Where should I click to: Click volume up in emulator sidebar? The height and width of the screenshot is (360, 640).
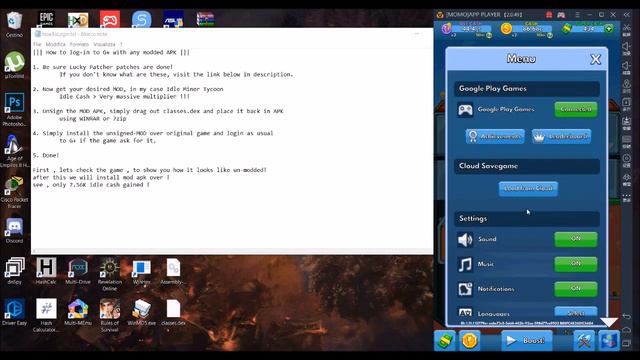627,48
